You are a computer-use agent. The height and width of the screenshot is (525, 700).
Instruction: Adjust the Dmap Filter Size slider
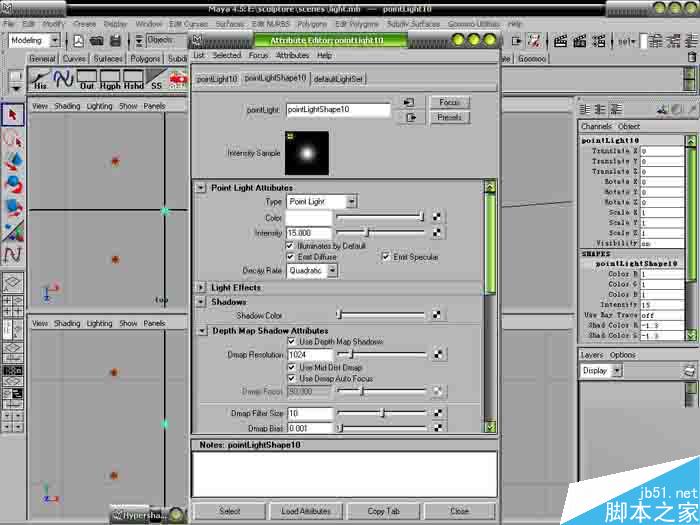click(381, 413)
